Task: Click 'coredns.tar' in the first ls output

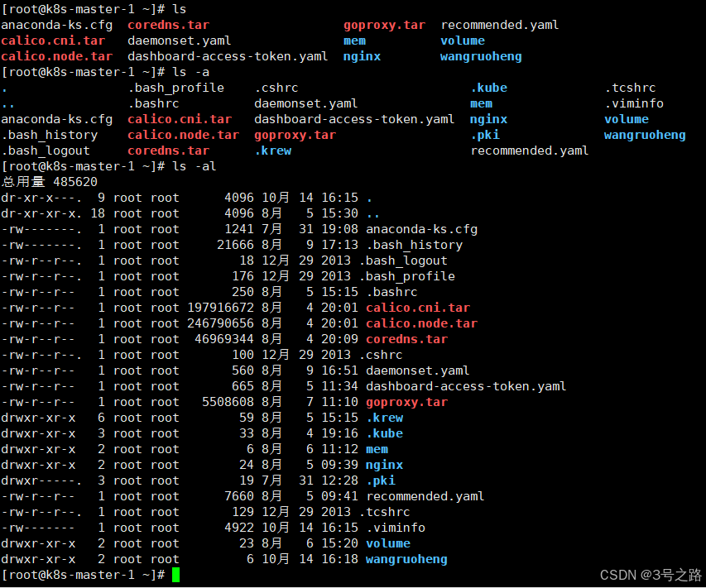Action: [x=168, y=25]
